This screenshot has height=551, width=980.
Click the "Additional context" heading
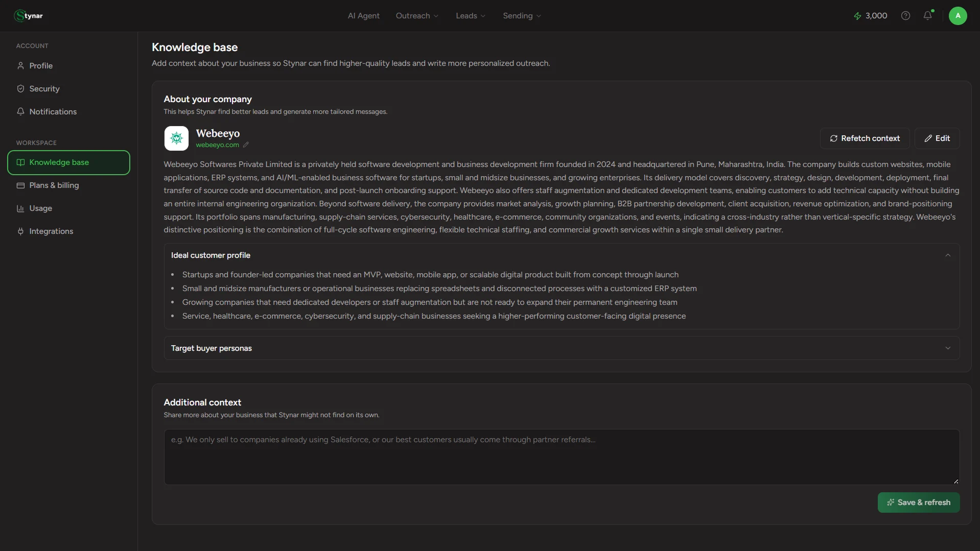pyautogui.click(x=202, y=402)
